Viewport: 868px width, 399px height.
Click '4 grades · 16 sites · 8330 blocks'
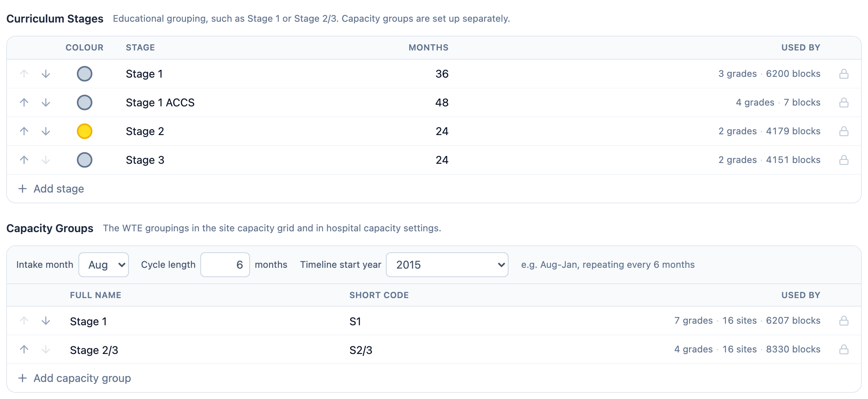(x=747, y=349)
